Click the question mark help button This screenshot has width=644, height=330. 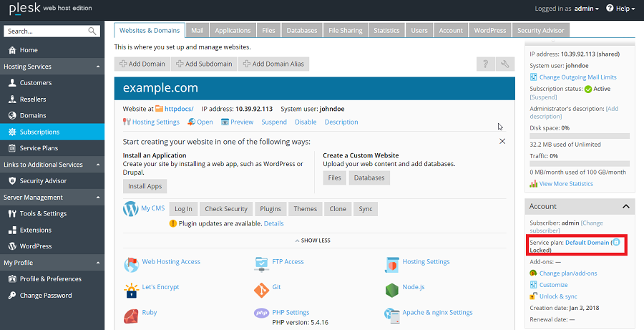coord(485,64)
